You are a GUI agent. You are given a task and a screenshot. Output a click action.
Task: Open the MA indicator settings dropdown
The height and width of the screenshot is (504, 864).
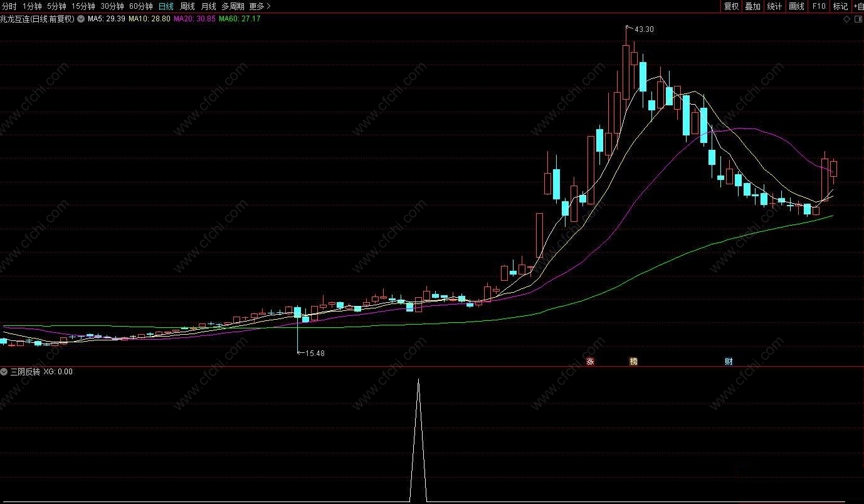coord(81,19)
